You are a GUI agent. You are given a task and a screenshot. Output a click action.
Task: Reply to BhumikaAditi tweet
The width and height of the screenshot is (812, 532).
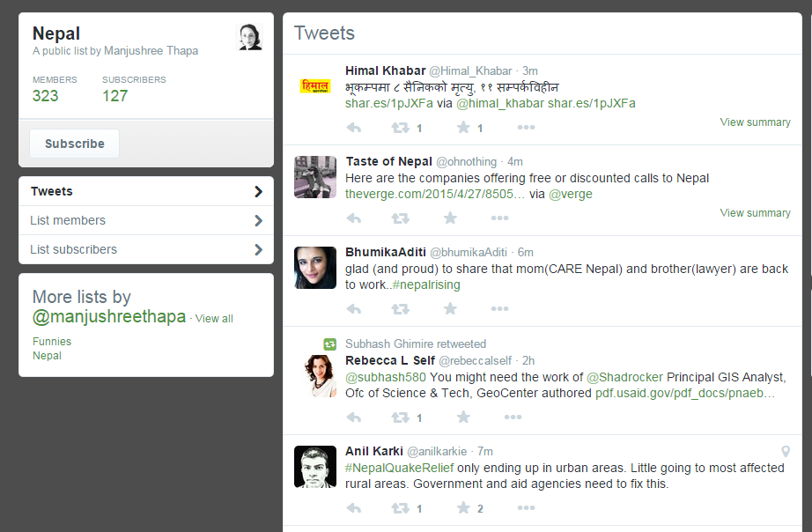(354, 309)
